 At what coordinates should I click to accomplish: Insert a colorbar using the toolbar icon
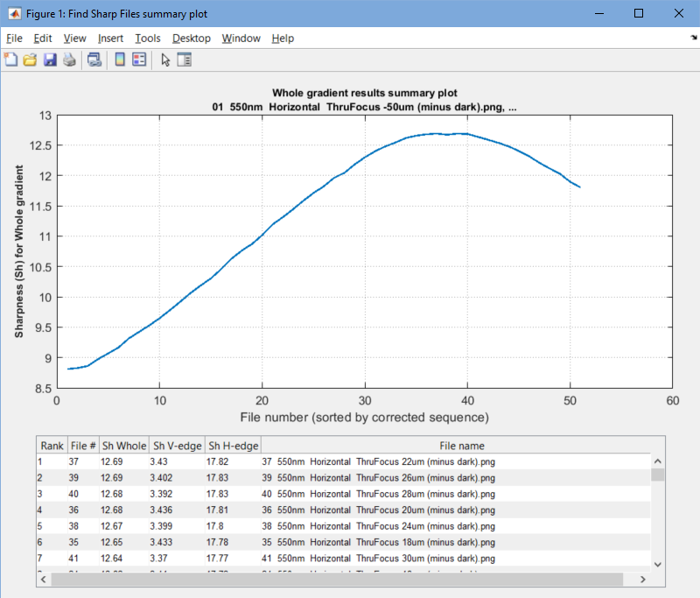120,60
